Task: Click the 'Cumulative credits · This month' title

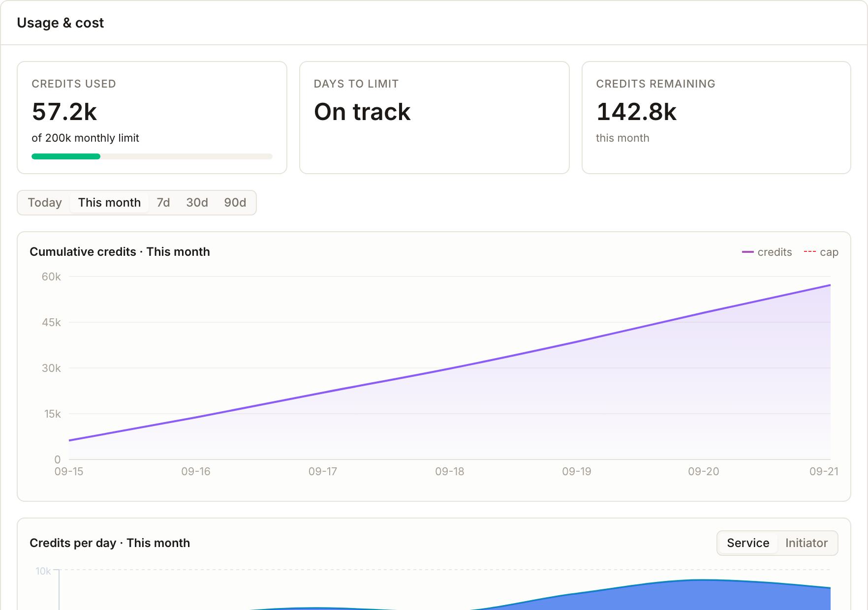Action: pos(120,252)
